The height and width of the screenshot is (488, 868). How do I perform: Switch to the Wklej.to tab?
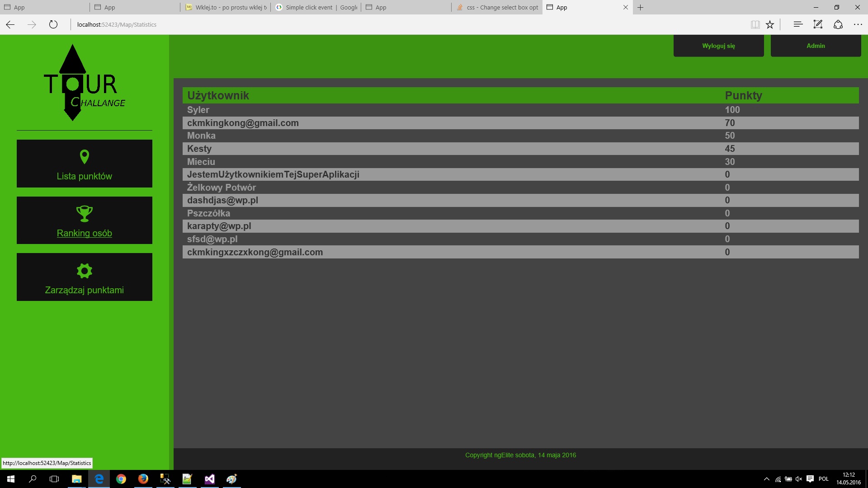226,7
